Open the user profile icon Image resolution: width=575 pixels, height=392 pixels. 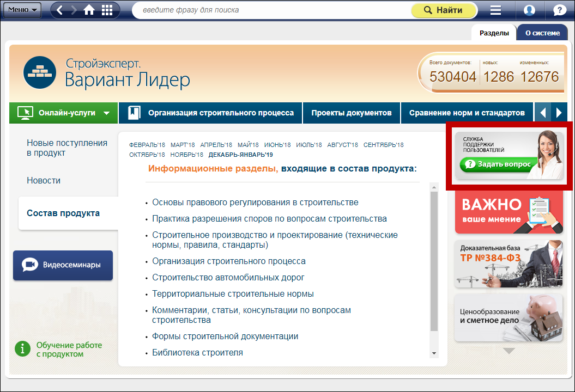(x=529, y=10)
